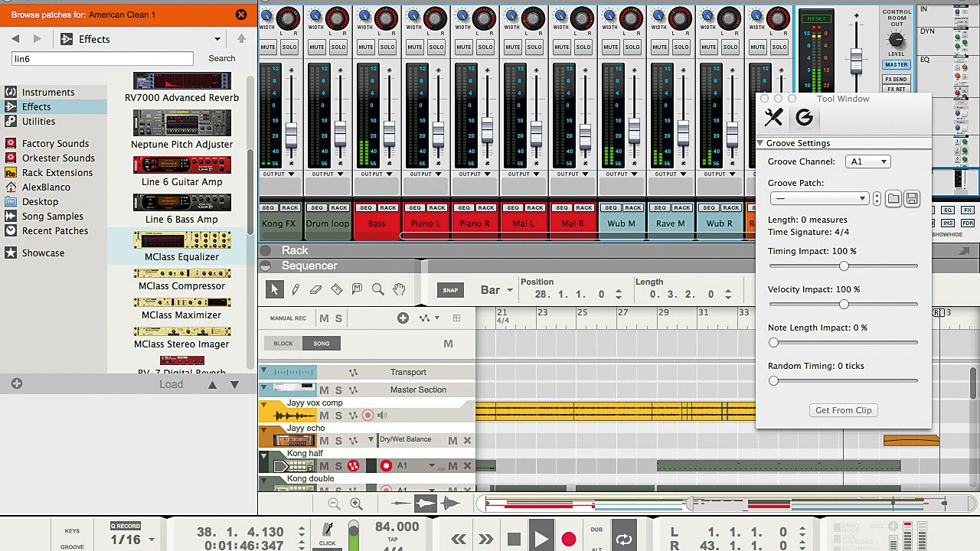Image resolution: width=980 pixels, height=551 pixels.
Task: Open Showcase in browser sidebar
Action: coord(44,253)
